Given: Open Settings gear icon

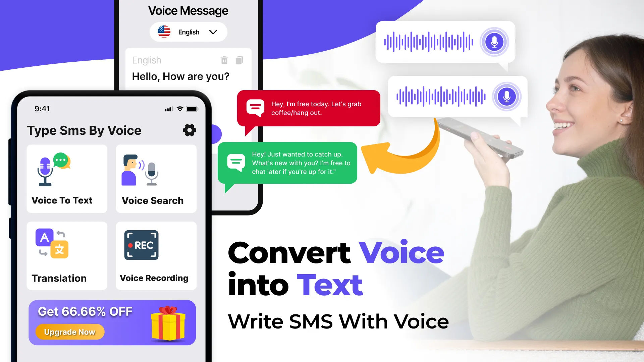Looking at the screenshot, I should click(x=189, y=130).
